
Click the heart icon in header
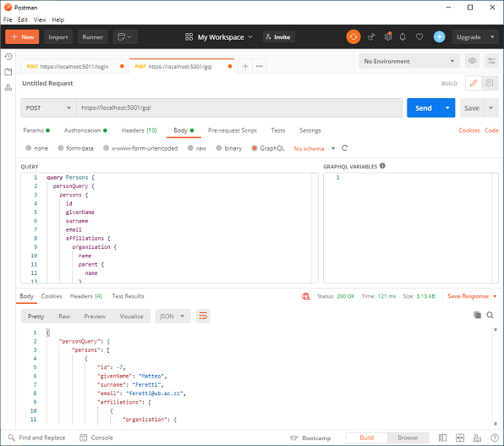pyautogui.click(x=419, y=36)
